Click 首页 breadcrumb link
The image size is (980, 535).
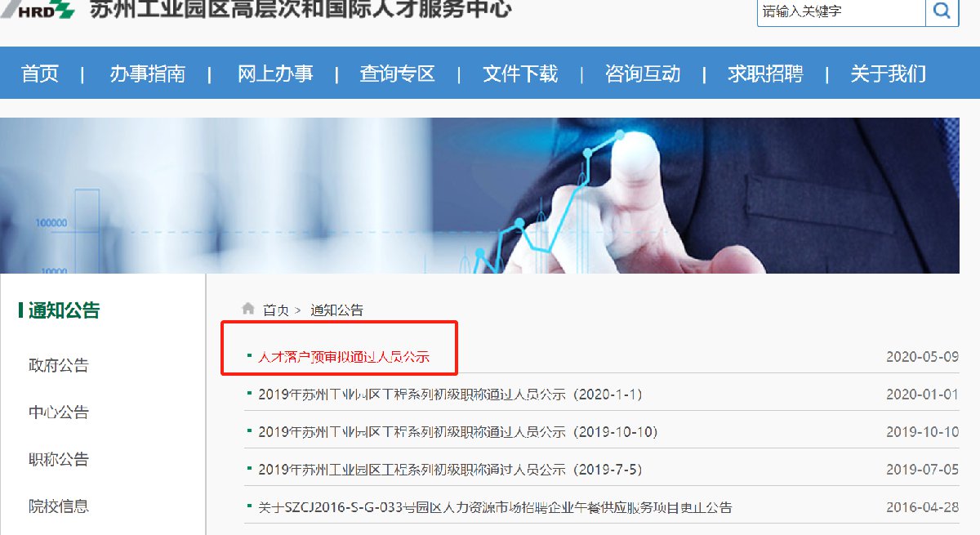(276, 310)
